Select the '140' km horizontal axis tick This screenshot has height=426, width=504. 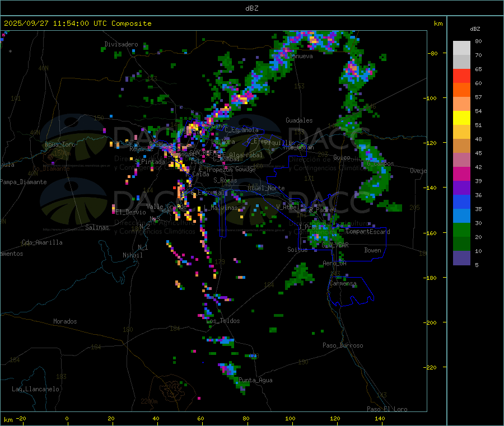[x=380, y=418]
